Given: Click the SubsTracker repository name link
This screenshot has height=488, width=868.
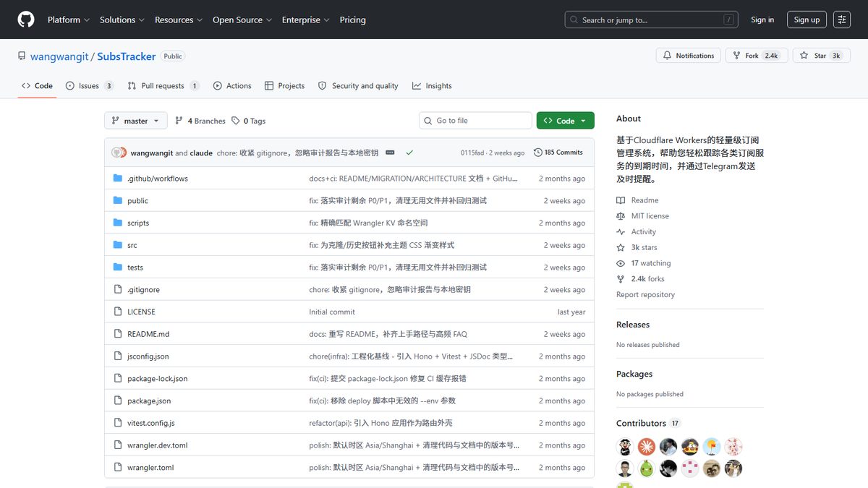Looking at the screenshot, I should pyautogui.click(x=127, y=56).
